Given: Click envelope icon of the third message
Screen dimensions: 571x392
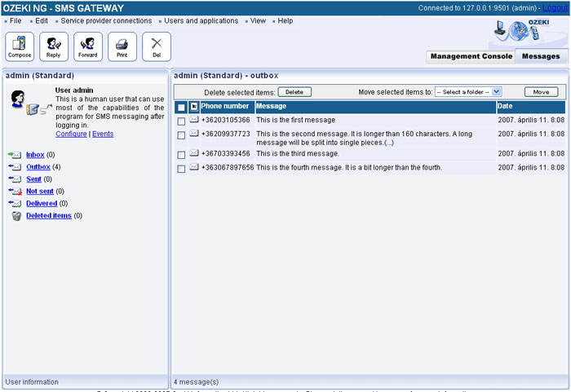Looking at the screenshot, I should point(194,153).
